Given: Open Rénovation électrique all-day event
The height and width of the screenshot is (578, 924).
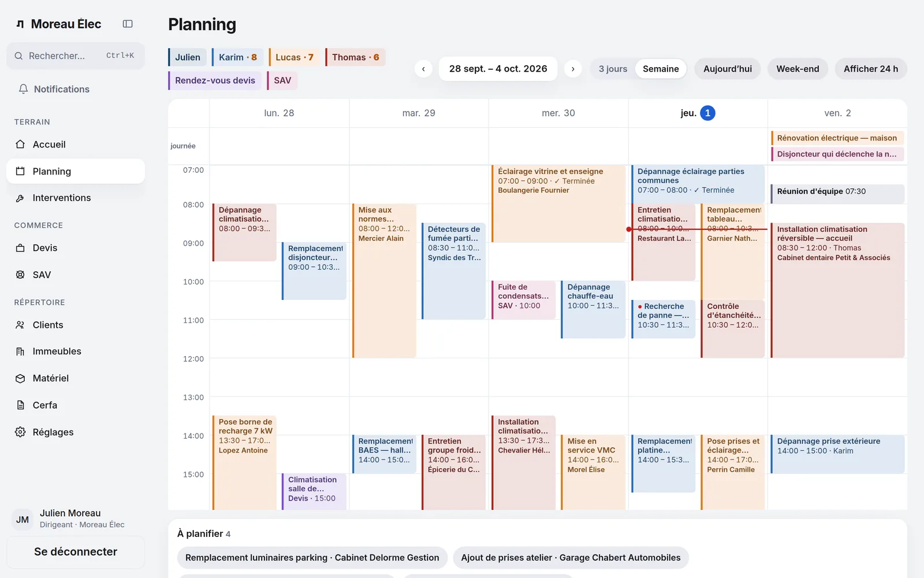Looking at the screenshot, I should pyautogui.click(x=837, y=138).
